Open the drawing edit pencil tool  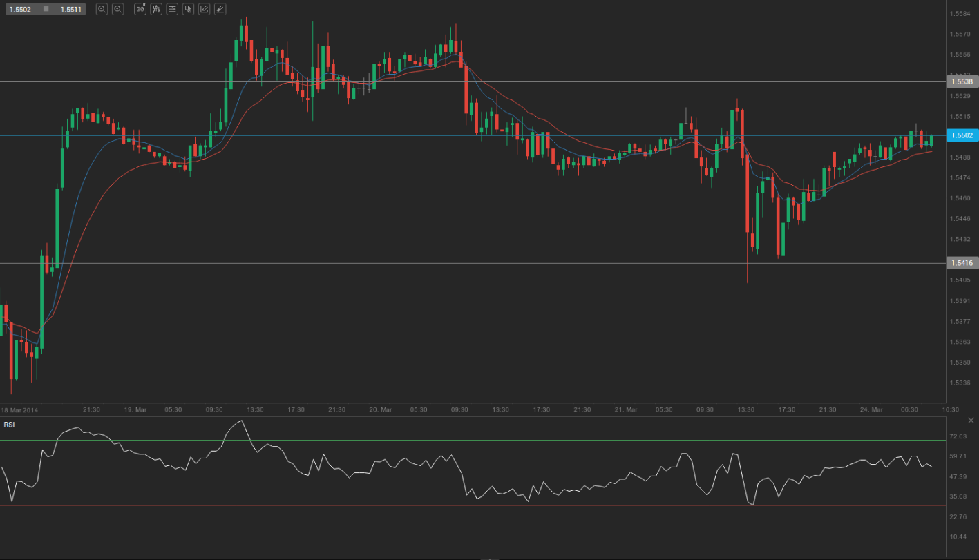204,9
